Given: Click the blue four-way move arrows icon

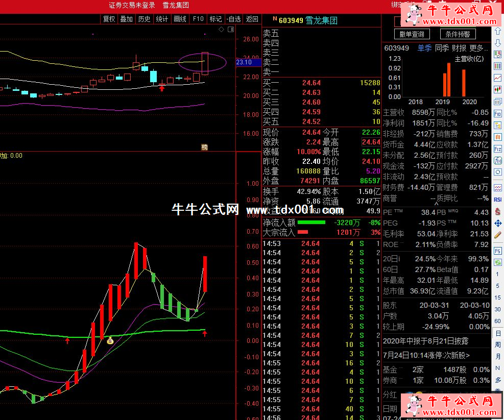Looking at the screenshot, I should tap(497, 224).
